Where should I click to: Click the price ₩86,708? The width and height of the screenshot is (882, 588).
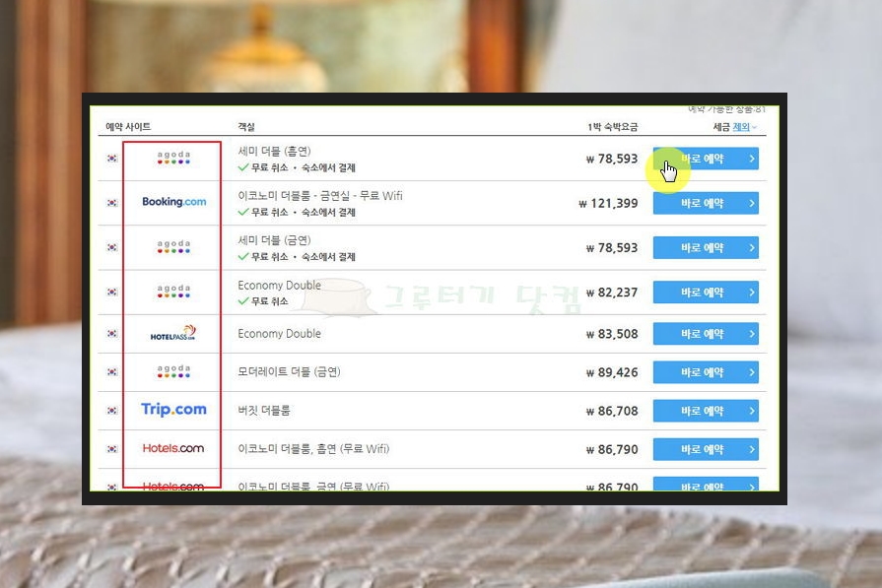tap(612, 411)
